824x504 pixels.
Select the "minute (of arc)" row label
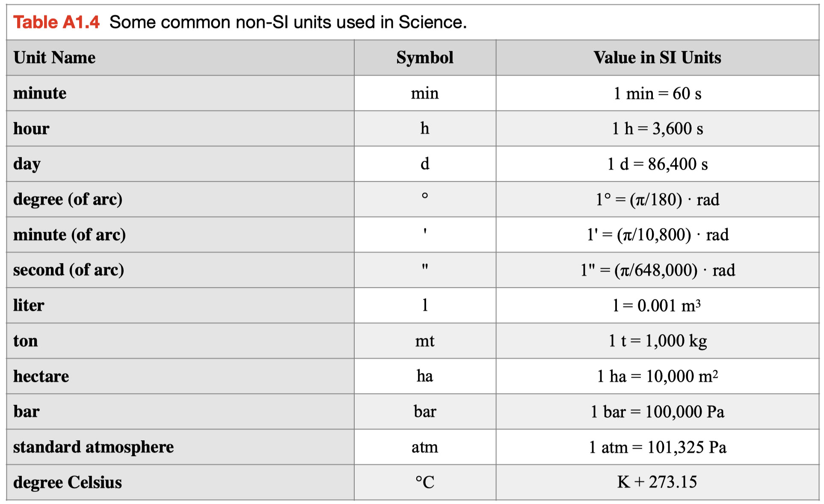69,234
